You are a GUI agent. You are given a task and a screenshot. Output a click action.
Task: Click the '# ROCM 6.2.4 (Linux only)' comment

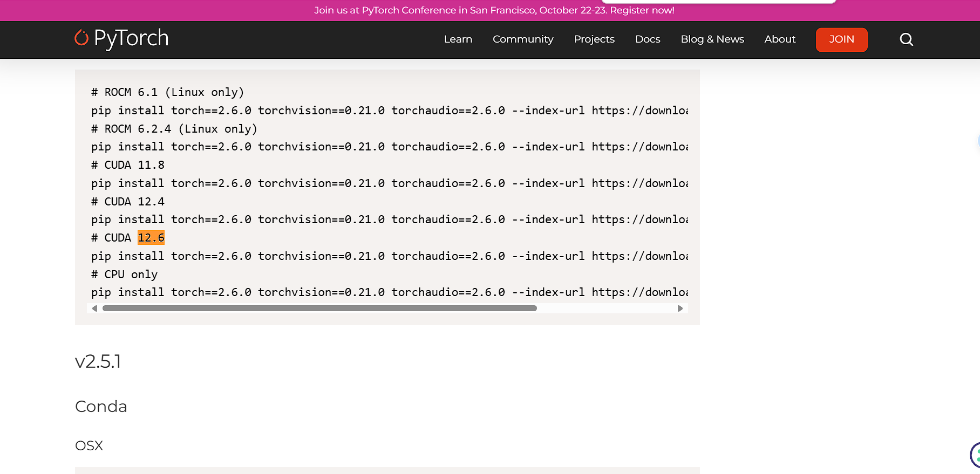coord(174,129)
